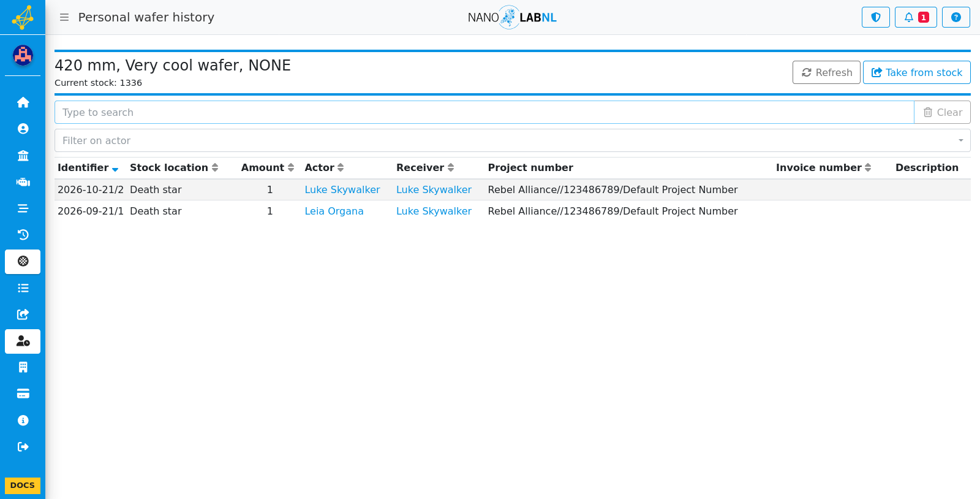
Task: Open Leia Organa actor link
Action: 334,211
